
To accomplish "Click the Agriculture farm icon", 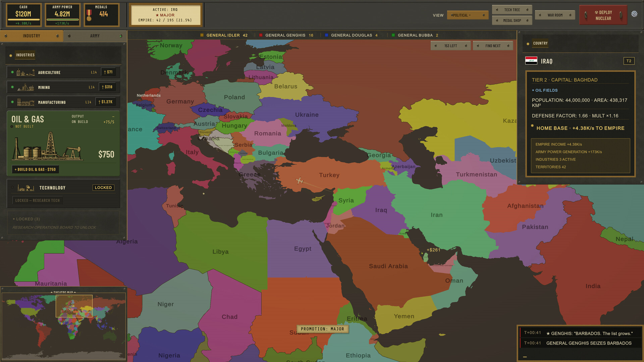I will click(25, 72).
